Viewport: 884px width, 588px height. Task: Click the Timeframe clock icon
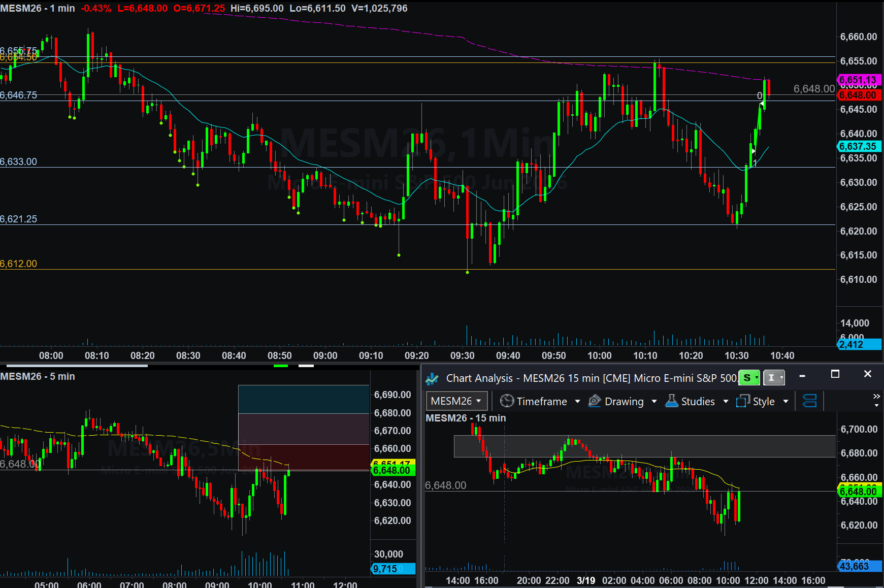(507, 401)
